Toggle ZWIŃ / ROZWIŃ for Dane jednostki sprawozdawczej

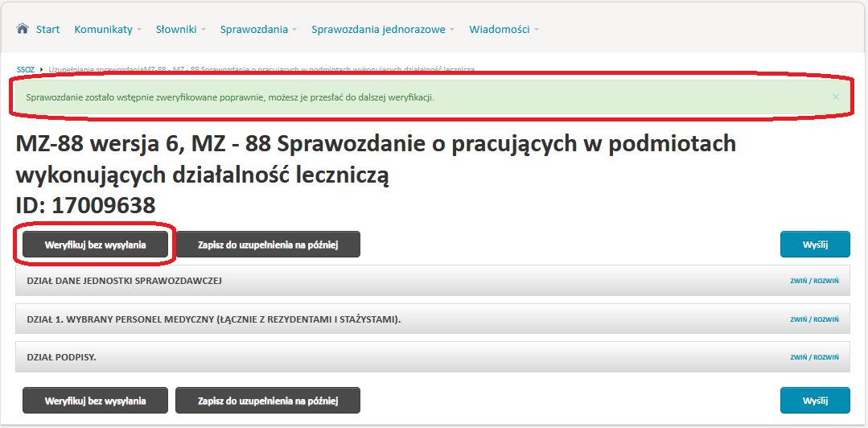tap(814, 281)
